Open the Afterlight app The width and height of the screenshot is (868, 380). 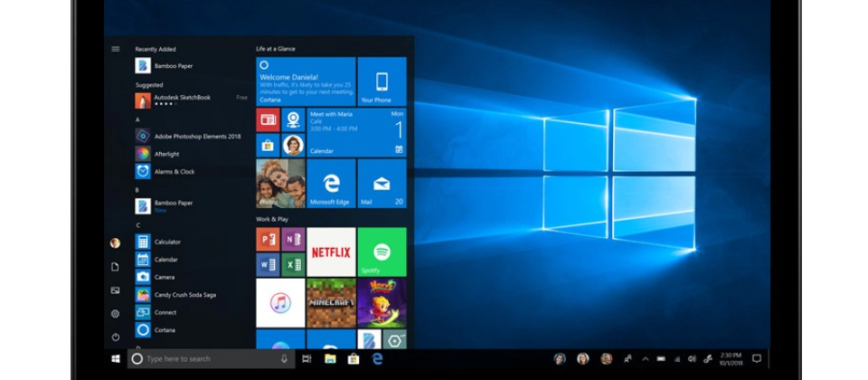pos(157,154)
